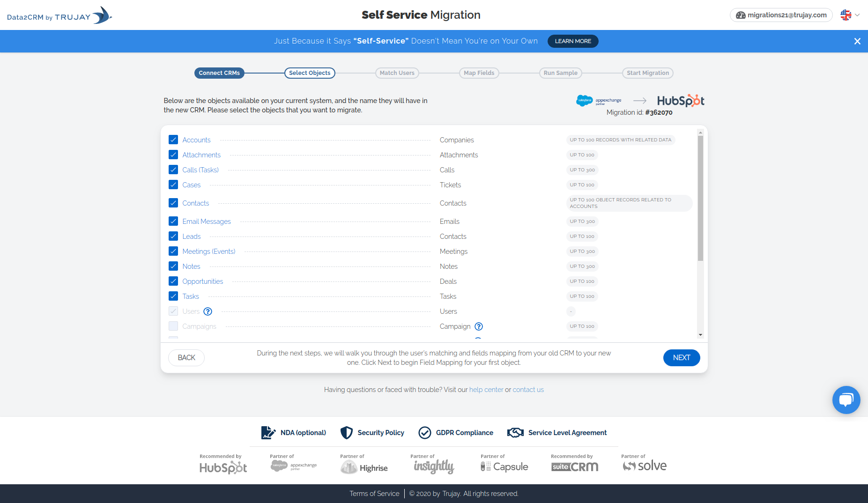Click the Data2CRM by Trujay logo
This screenshot has height=503, width=868.
[59, 15]
